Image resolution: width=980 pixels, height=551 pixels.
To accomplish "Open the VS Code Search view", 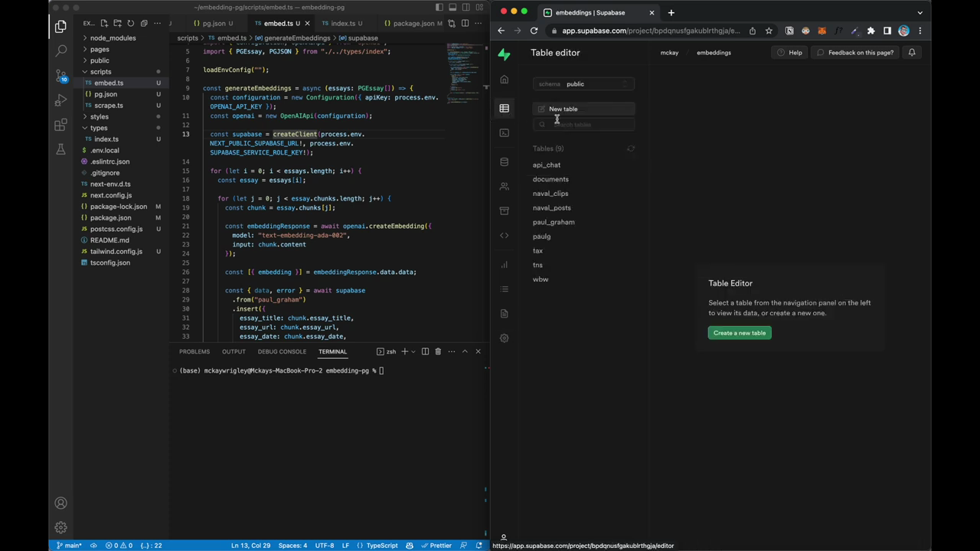I will pos(60,51).
